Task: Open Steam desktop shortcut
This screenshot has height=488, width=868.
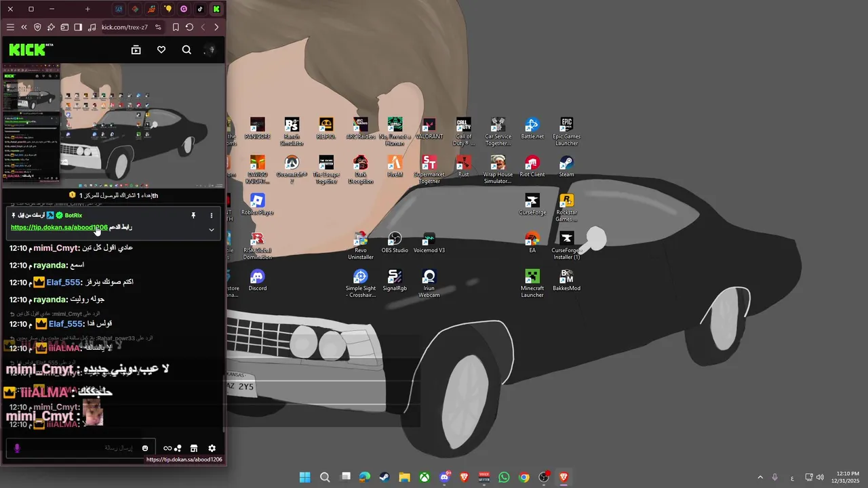Action: (566, 167)
